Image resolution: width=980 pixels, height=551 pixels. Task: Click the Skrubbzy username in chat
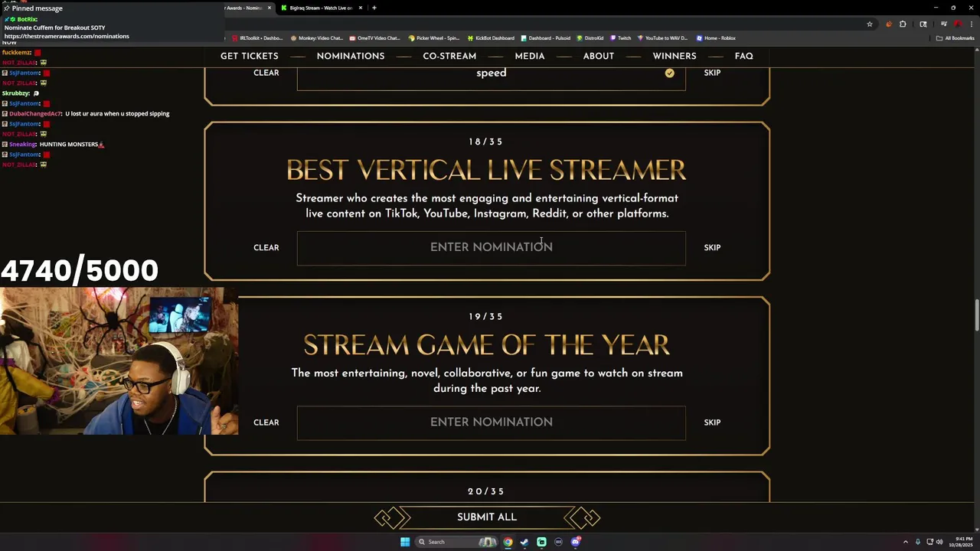(x=16, y=93)
